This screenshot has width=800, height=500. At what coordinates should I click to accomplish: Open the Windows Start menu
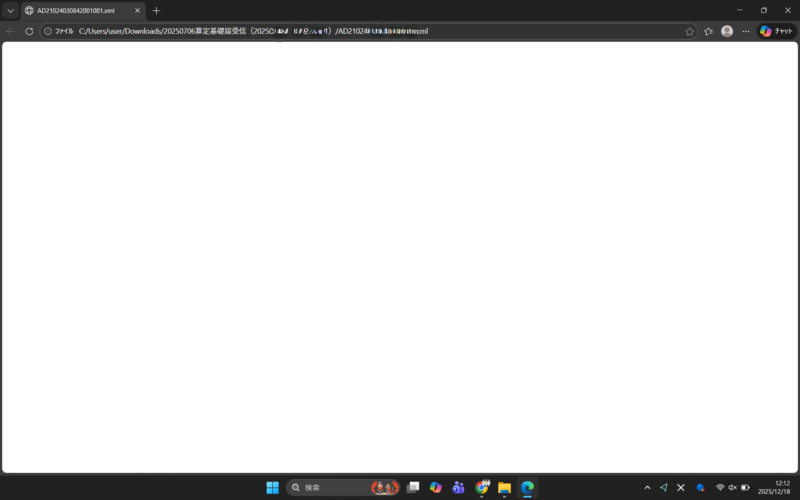point(272,487)
